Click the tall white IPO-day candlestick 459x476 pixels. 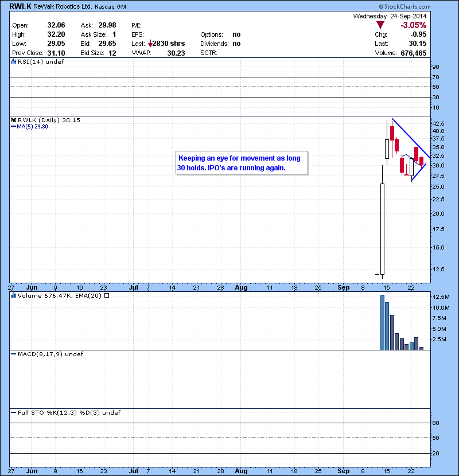coord(382,229)
